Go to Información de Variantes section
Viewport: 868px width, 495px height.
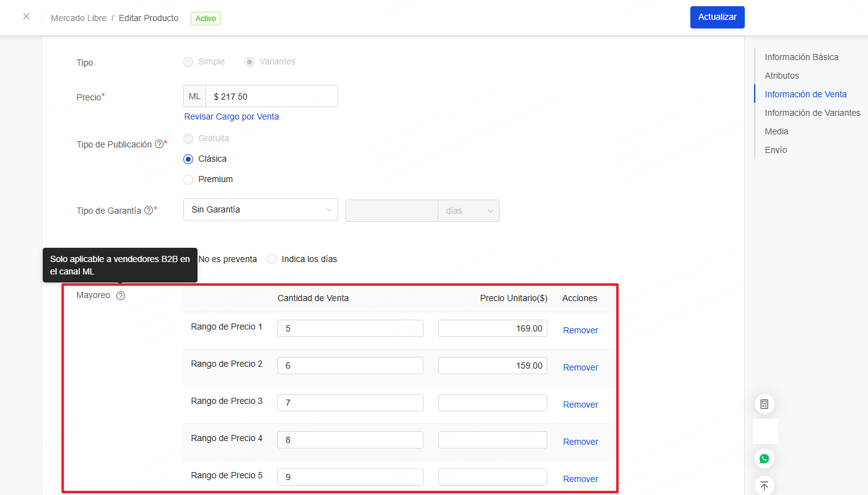[x=812, y=113]
